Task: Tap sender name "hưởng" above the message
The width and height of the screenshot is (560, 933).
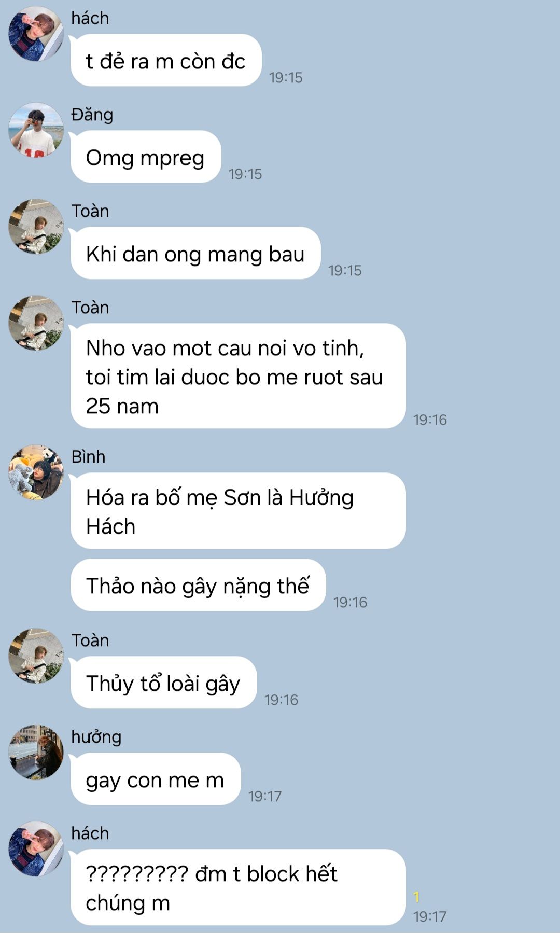Action: [x=96, y=737]
